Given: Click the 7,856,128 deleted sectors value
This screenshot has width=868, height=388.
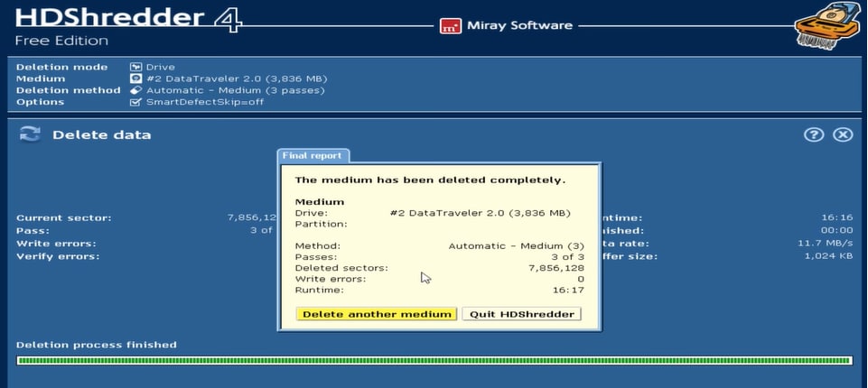Looking at the screenshot, I should pyautogui.click(x=556, y=268).
